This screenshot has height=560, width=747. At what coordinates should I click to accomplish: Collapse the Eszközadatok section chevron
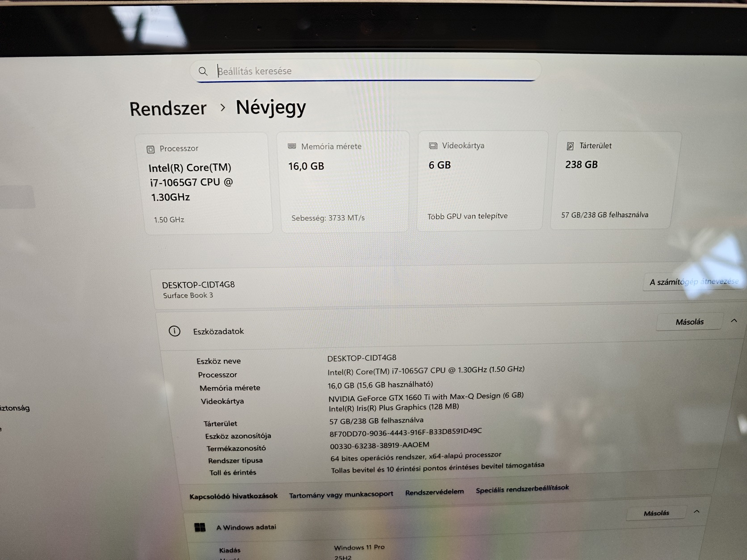click(x=734, y=321)
